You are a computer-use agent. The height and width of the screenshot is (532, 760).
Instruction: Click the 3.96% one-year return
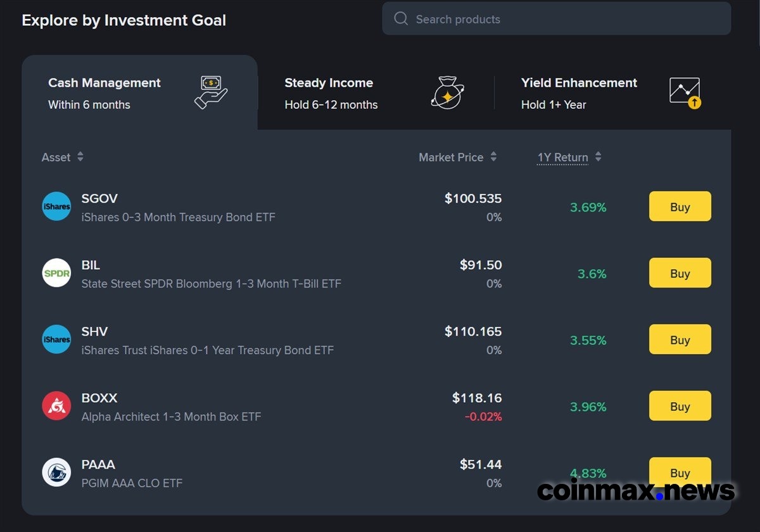[588, 407]
